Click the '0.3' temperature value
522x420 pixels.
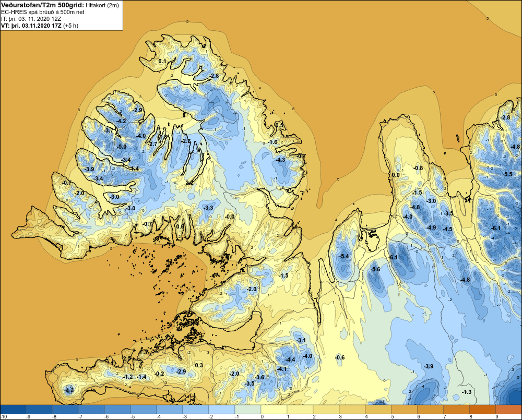199,365
